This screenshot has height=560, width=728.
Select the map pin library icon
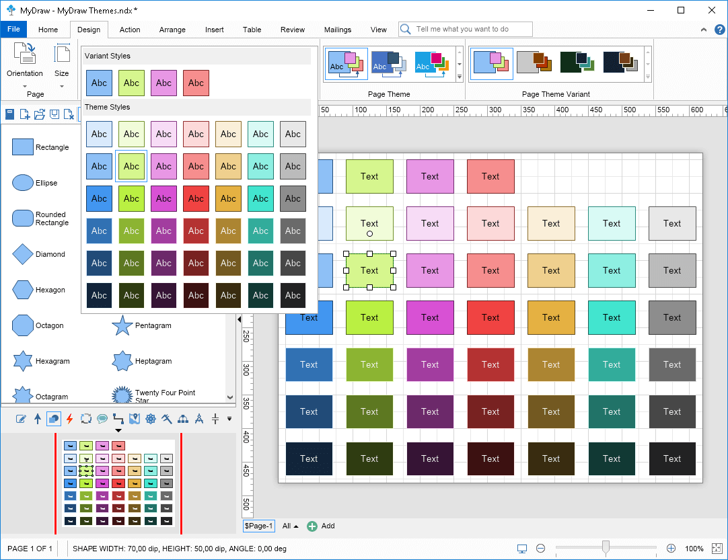[135, 419]
